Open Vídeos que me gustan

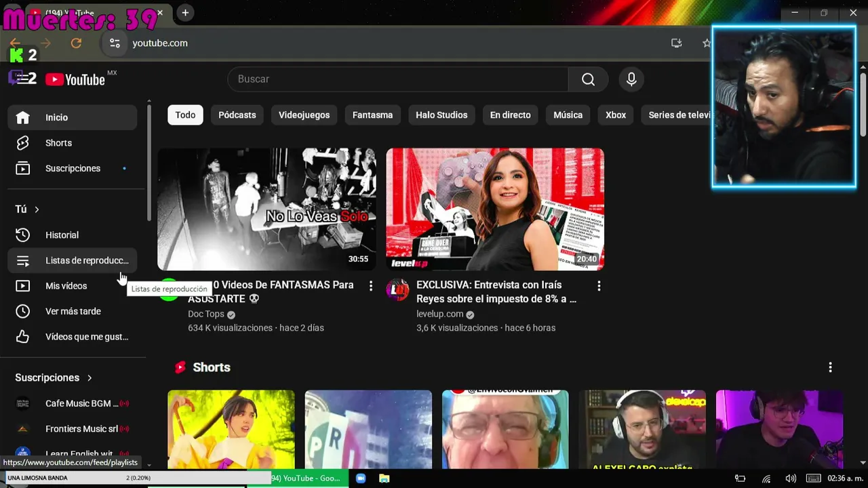(73, 337)
